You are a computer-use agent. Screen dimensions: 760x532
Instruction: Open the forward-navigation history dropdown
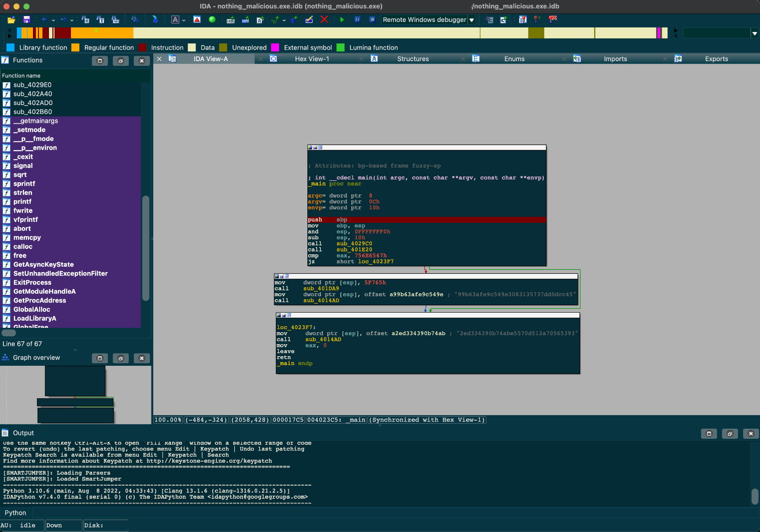point(72,20)
